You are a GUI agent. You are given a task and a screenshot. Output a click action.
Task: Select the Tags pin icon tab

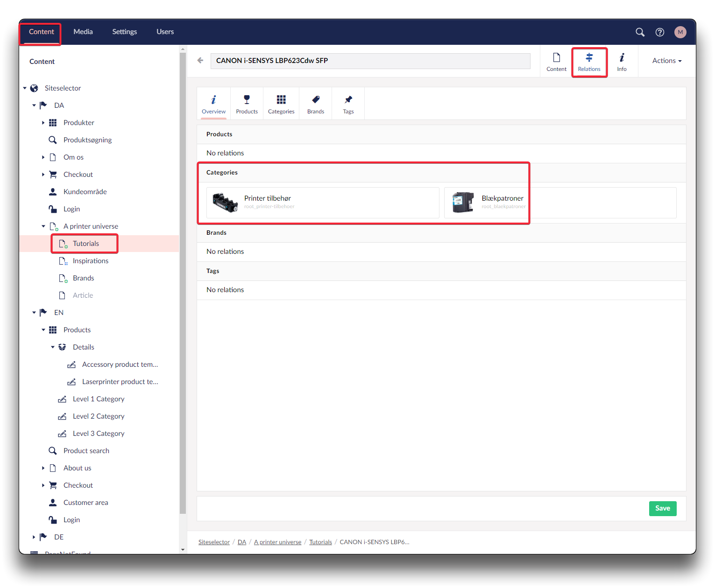(x=348, y=104)
